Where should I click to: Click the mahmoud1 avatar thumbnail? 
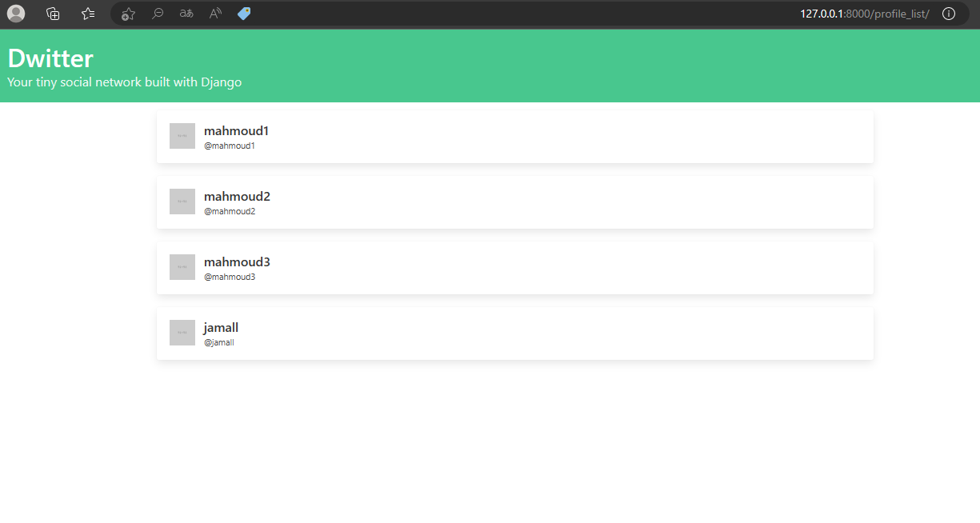tap(182, 136)
